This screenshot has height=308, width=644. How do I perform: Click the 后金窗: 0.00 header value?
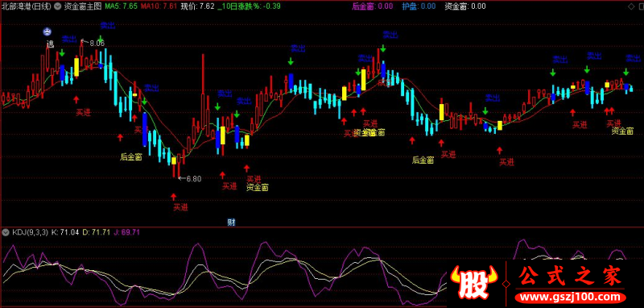pos(373,6)
